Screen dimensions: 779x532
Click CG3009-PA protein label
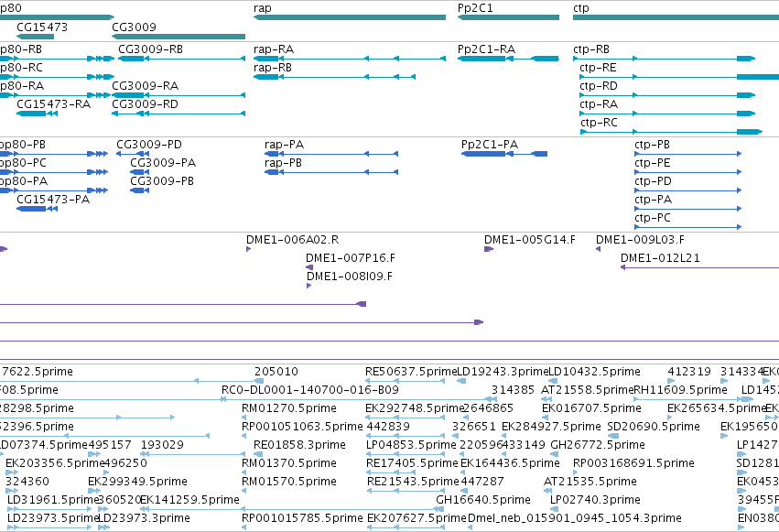click(x=163, y=163)
